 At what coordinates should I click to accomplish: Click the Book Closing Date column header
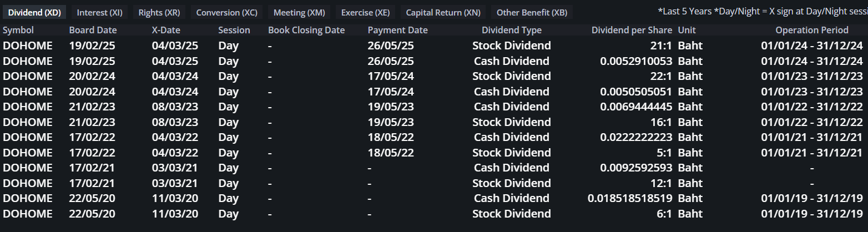point(306,30)
